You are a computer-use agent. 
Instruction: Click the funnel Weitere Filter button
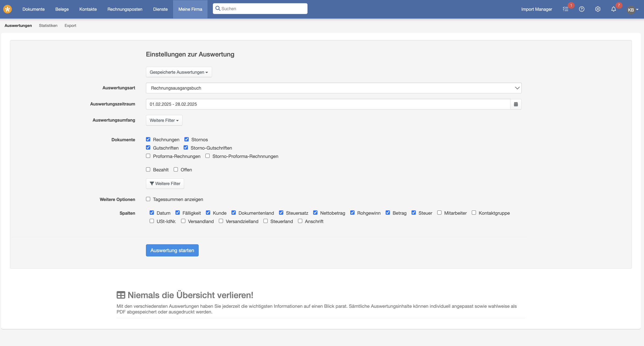[x=165, y=183]
